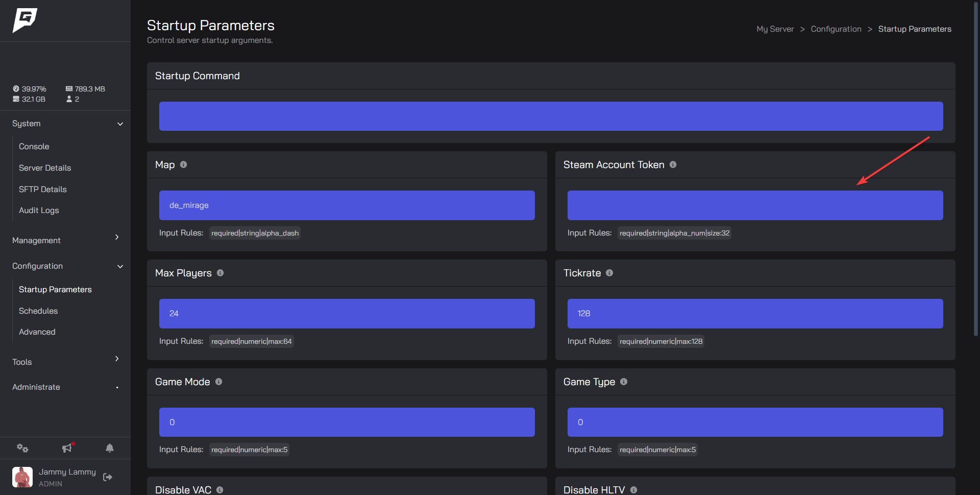Click the Disable VAC info icon

[219, 490]
